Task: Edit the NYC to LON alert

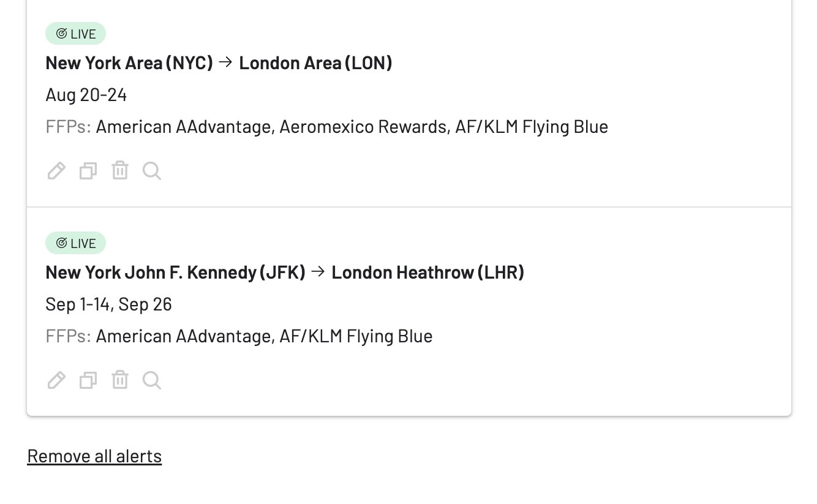Action: (x=56, y=171)
